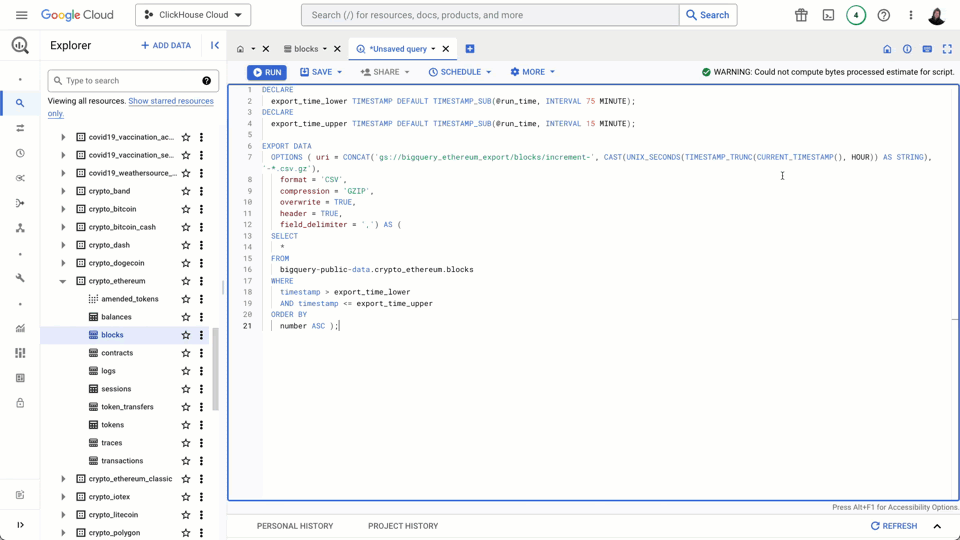960x540 pixels.
Task: Switch to the blocks tab
Action: (306, 49)
